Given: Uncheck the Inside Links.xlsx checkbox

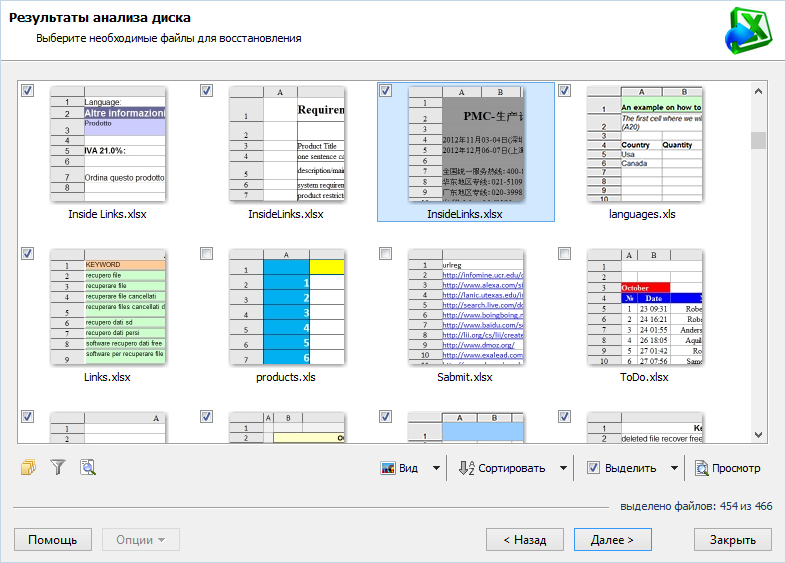Looking at the screenshot, I should click(28, 91).
